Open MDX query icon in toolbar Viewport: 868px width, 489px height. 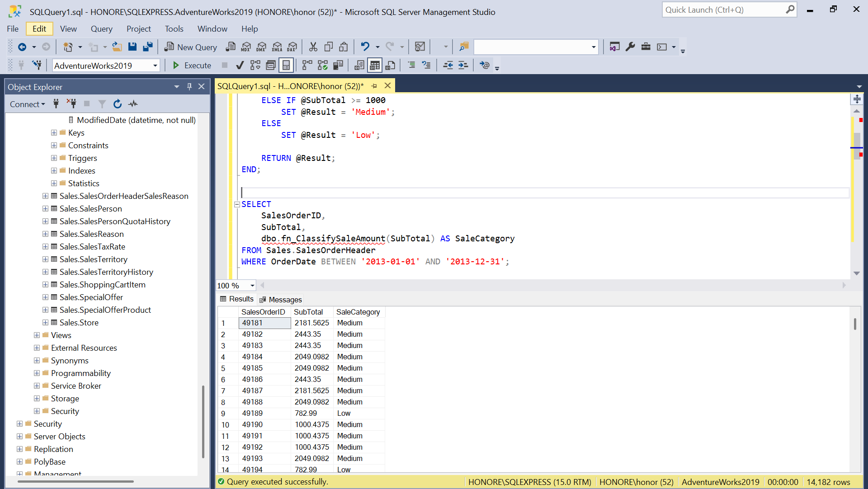point(246,47)
